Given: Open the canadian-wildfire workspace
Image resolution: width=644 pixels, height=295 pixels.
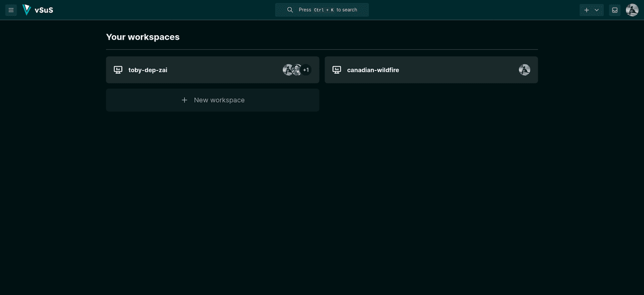Looking at the screenshot, I should tap(373, 70).
